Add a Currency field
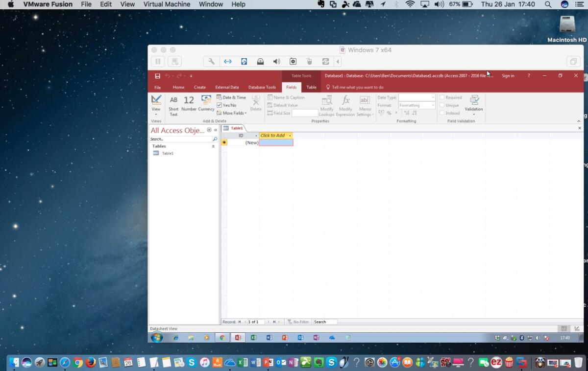 (205, 104)
